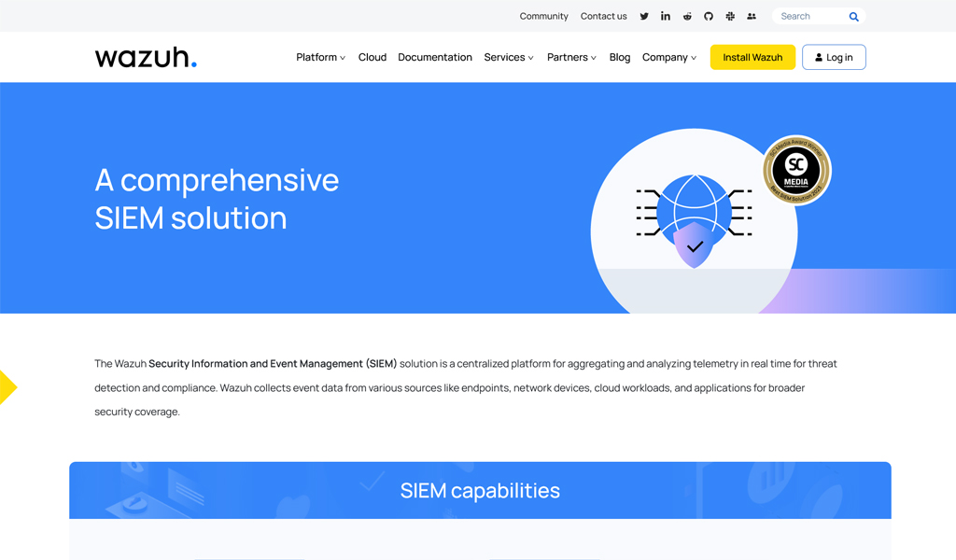This screenshot has width=956, height=560.
Task: Go to the Blog page
Action: point(620,57)
